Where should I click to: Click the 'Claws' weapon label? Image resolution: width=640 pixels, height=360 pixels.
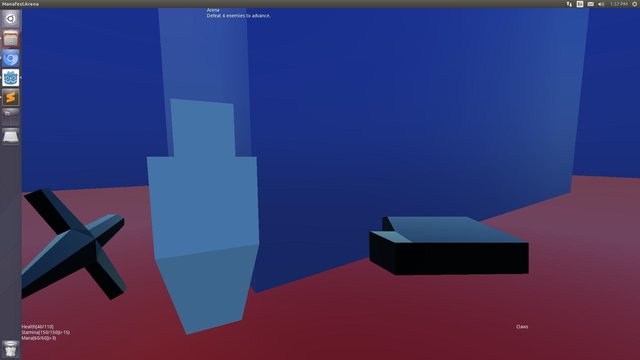coord(522,327)
